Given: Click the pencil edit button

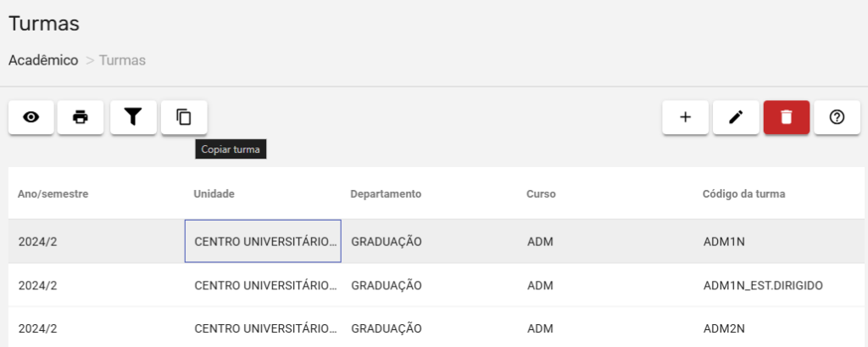Looking at the screenshot, I should tap(736, 118).
